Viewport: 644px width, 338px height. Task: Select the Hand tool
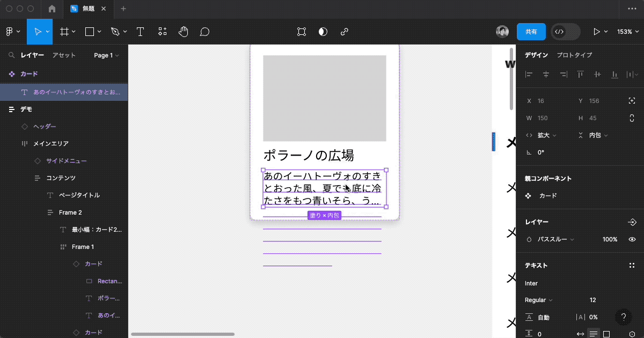pyautogui.click(x=184, y=32)
